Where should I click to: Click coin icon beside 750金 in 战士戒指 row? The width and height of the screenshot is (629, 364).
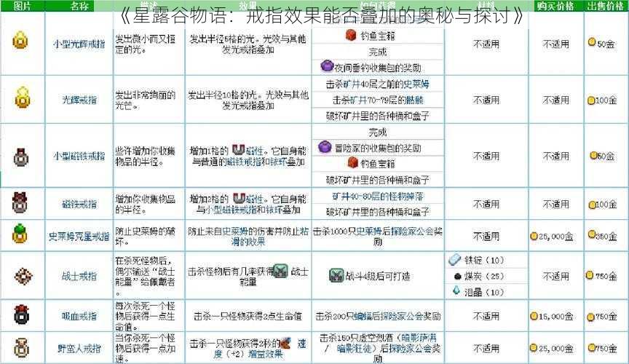[589, 275]
